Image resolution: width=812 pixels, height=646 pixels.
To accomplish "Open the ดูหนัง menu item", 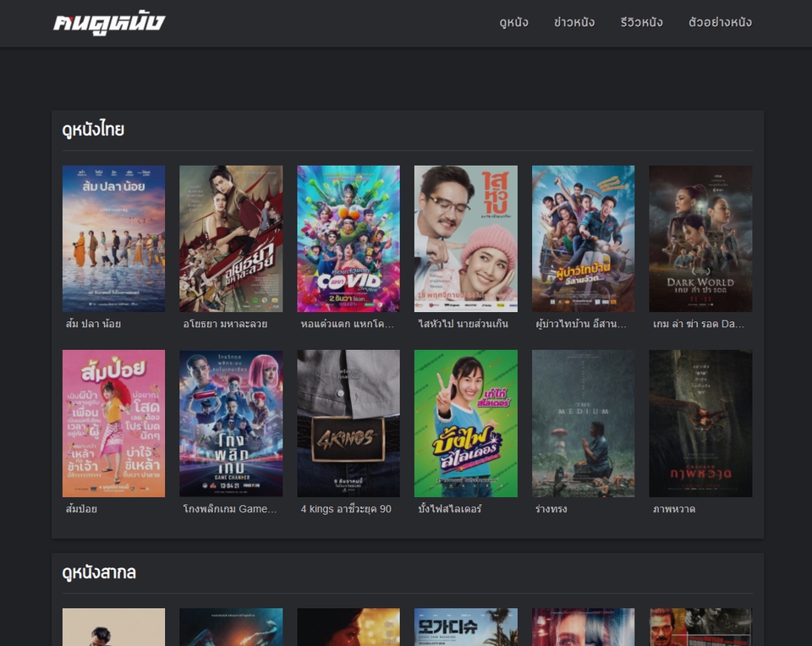I will click(x=513, y=22).
